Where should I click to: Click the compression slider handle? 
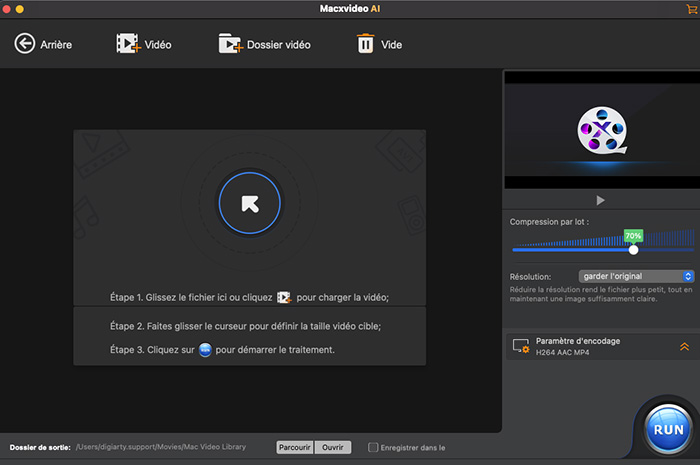(x=633, y=250)
